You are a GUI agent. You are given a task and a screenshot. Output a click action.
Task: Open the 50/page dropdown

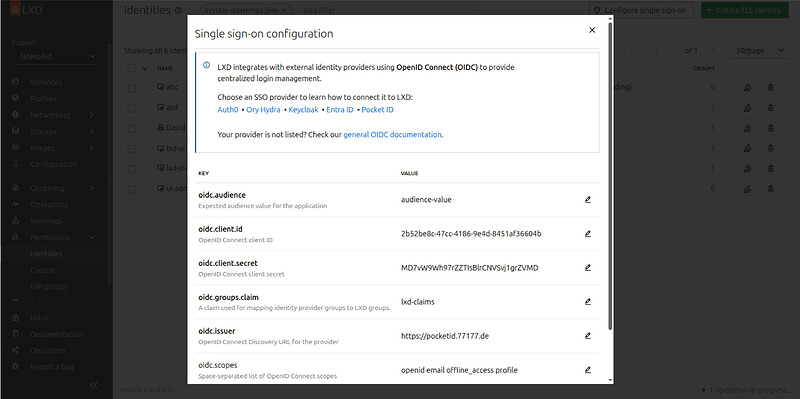pyautogui.click(x=760, y=51)
